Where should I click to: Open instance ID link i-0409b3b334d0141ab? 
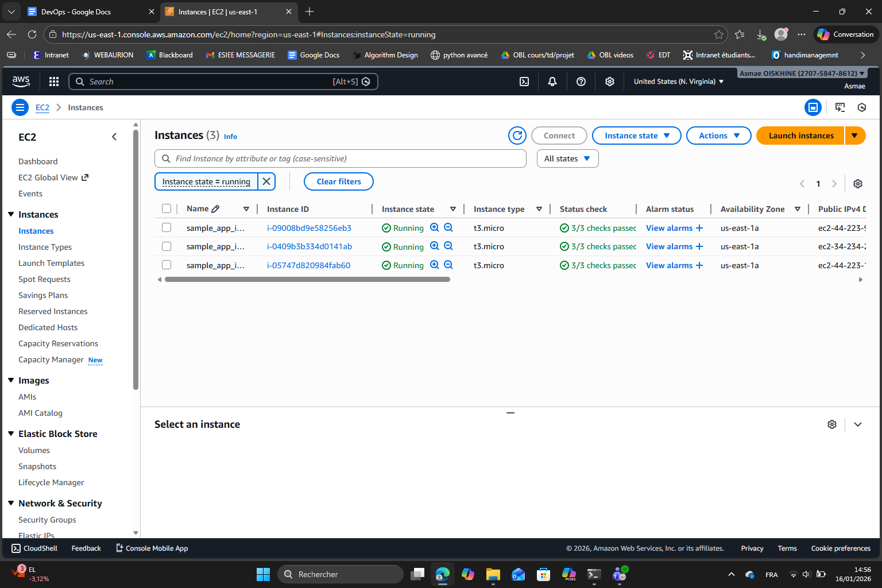309,246
